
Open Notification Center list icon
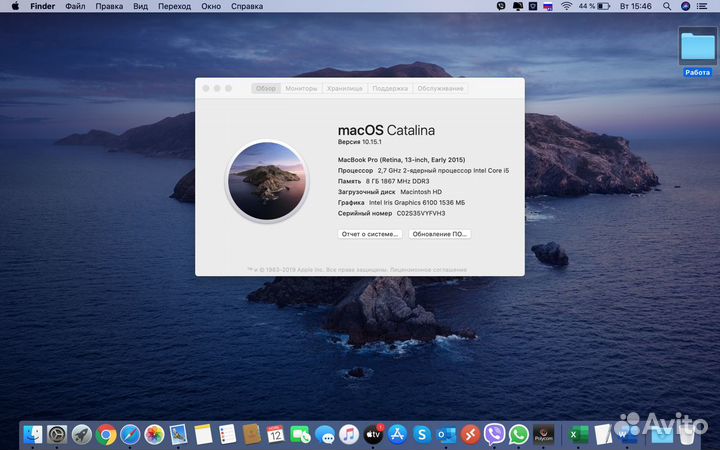click(x=702, y=6)
